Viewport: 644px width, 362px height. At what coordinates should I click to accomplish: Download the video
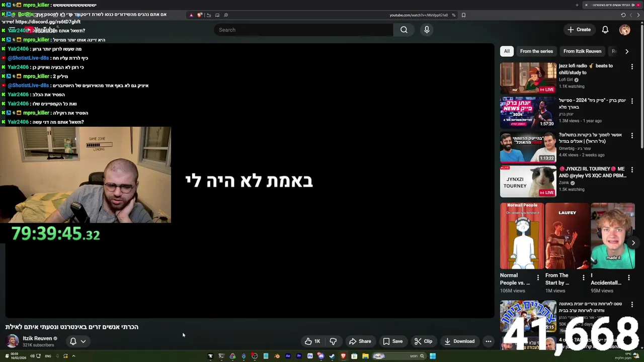[459, 341]
